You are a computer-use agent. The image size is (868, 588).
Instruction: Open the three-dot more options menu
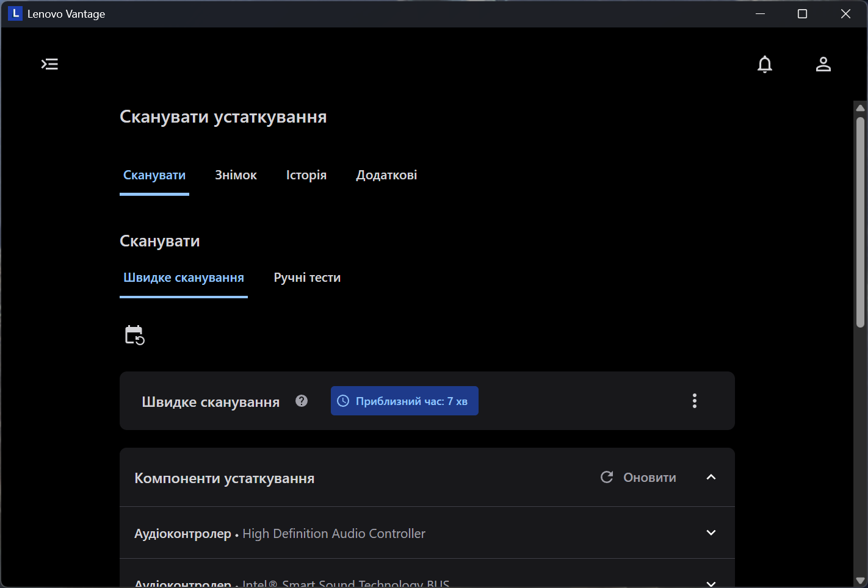(694, 401)
